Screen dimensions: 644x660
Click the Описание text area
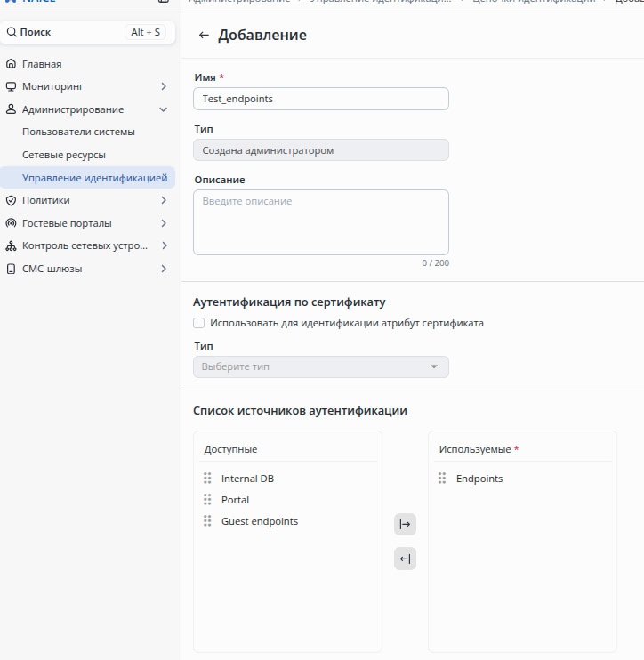320,222
